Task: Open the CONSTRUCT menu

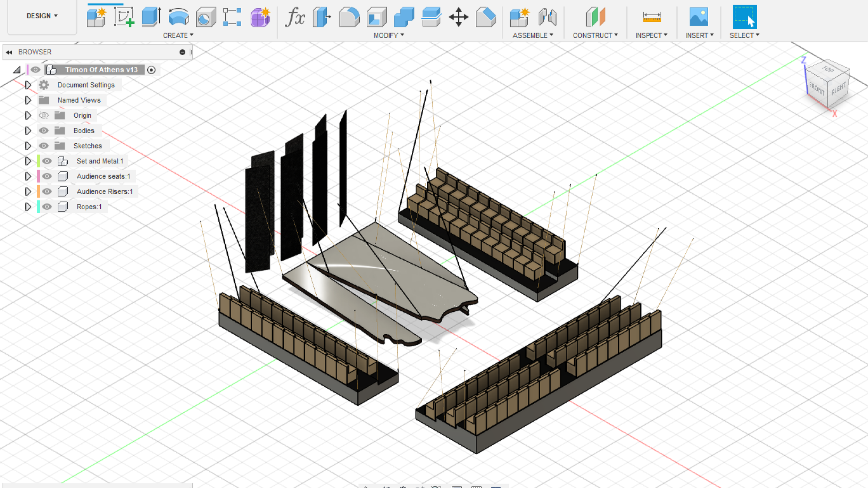Action: coord(595,35)
